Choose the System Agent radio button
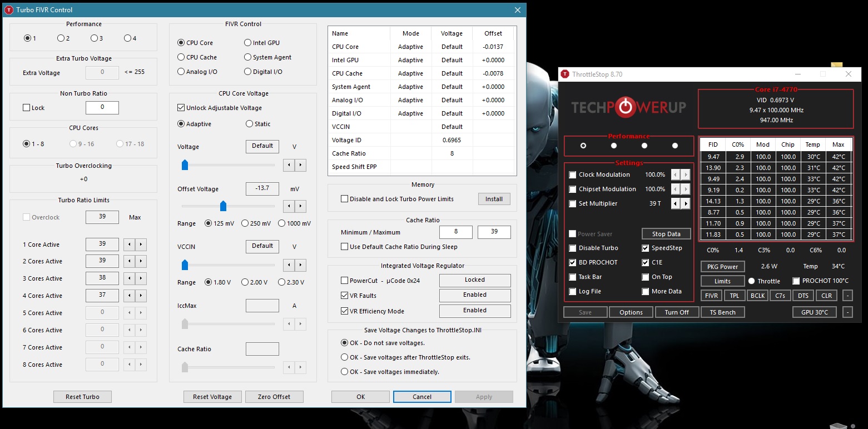The width and height of the screenshot is (868, 429). pyautogui.click(x=248, y=57)
